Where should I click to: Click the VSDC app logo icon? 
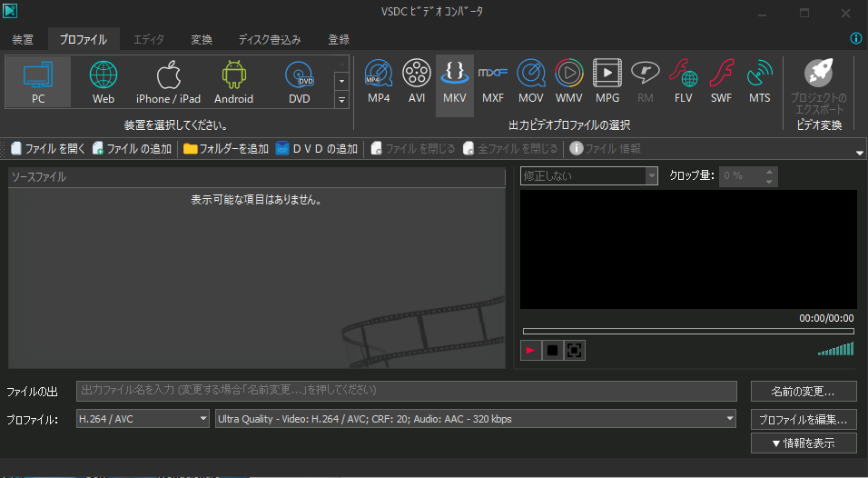coord(10,11)
